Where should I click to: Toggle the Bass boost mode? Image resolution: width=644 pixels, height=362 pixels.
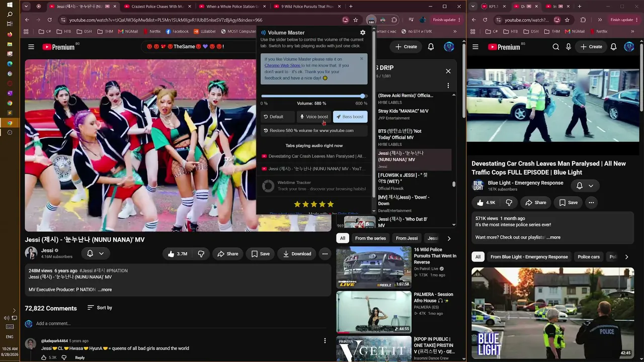pos(350,117)
